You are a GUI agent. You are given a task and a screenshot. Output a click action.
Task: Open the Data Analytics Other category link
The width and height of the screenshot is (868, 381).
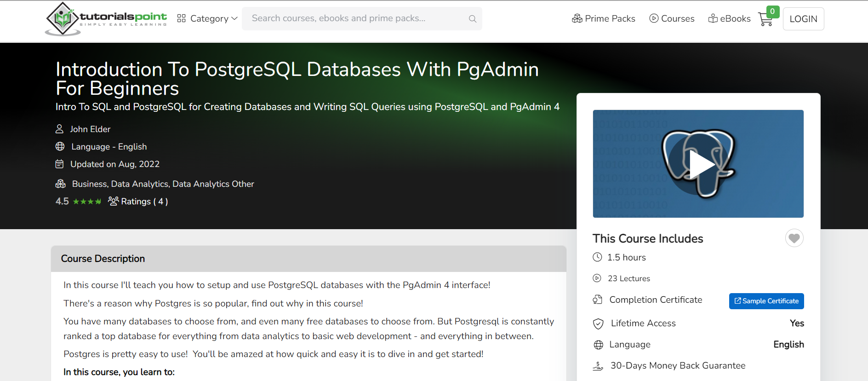click(213, 184)
